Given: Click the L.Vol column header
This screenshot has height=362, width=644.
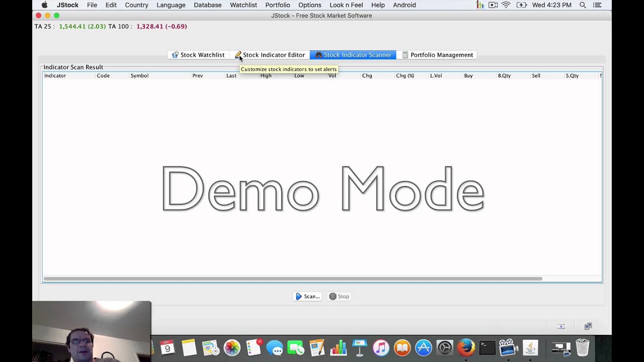Looking at the screenshot, I should (445, 75).
